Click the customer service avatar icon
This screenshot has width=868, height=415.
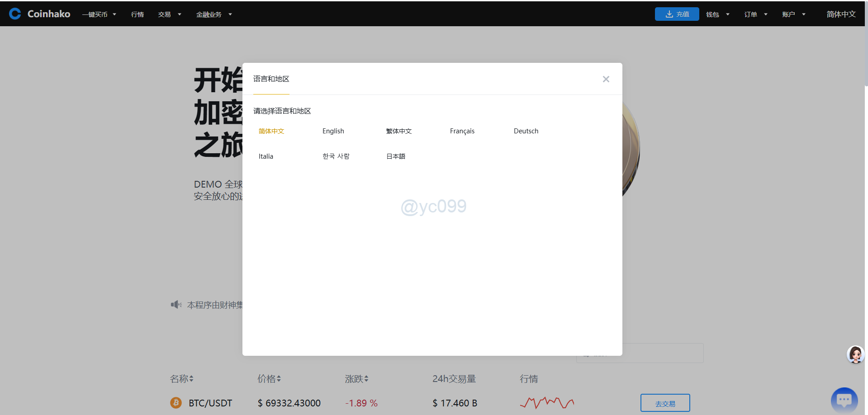click(x=855, y=354)
